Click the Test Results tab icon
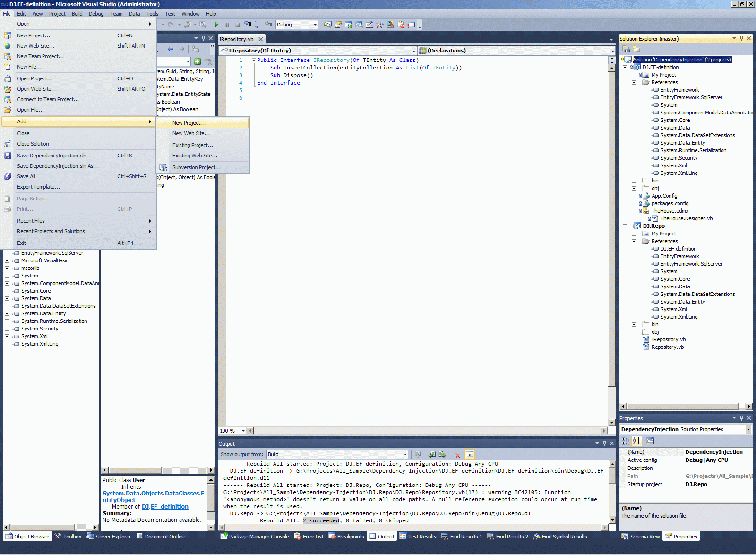This screenshot has width=756, height=555. click(x=403, y=537)
